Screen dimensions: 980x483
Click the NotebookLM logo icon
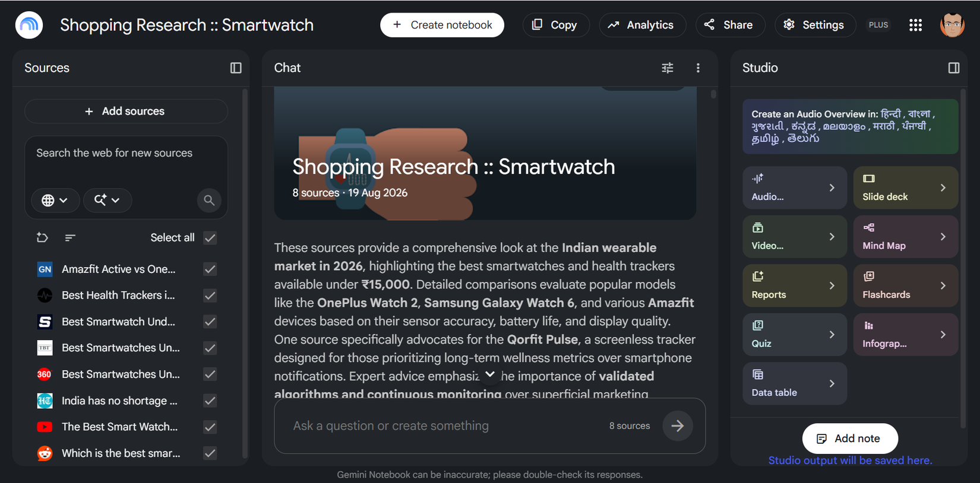click(x=29, y=25)
